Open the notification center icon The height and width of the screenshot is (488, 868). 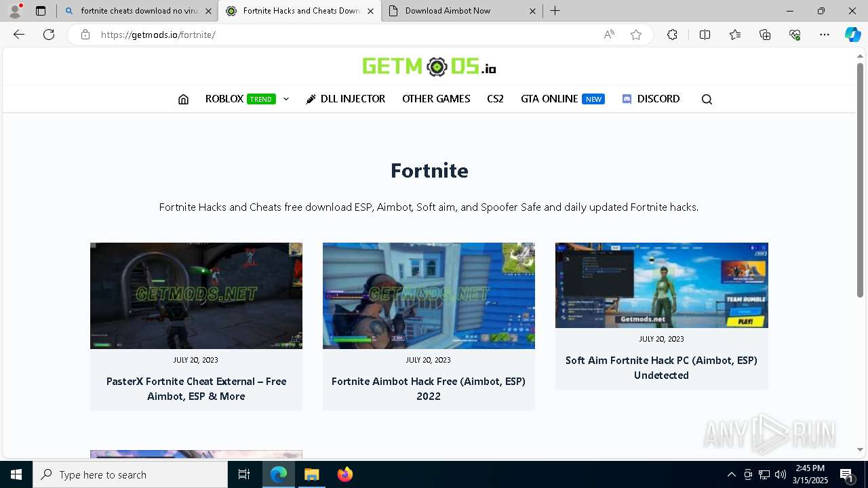pyautogui.click(x=846, y=474)
